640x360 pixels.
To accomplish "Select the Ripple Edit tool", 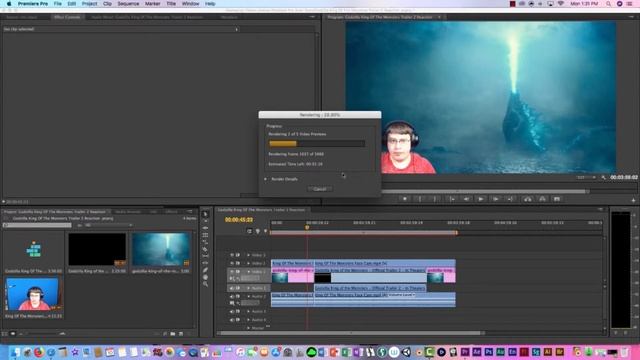I will (205, 228).
